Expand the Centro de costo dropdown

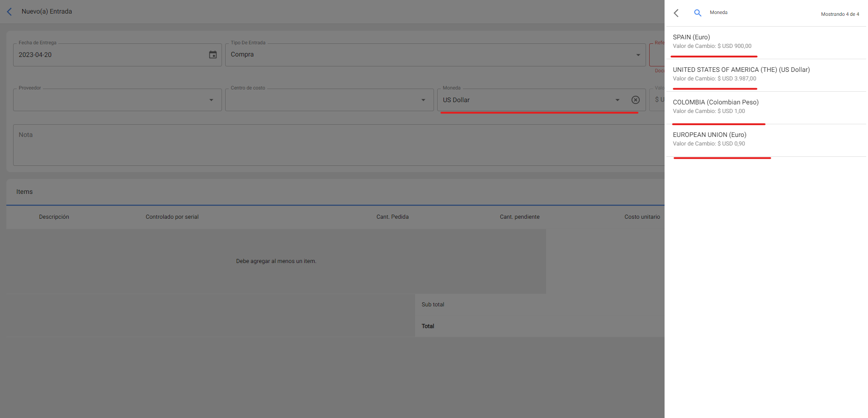[x=423, y=100]
